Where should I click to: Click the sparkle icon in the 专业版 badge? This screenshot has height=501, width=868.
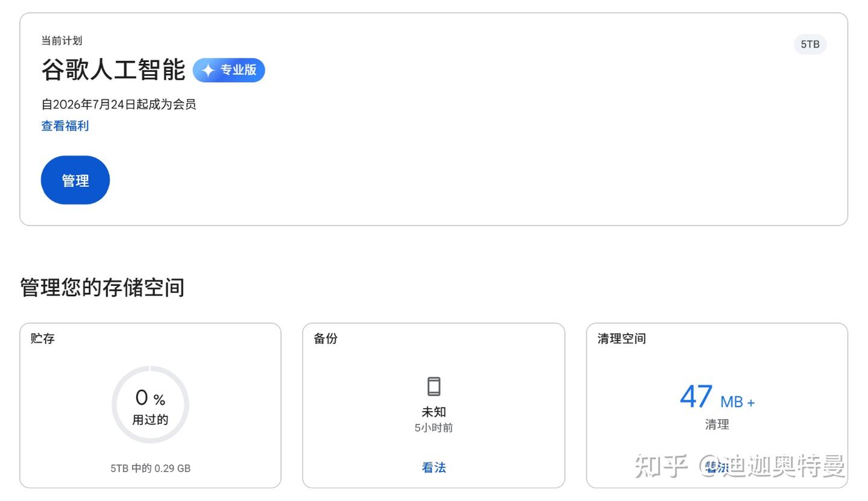(208, 71)
